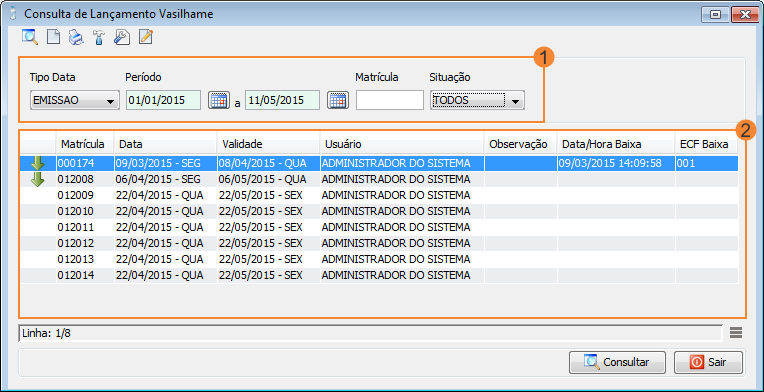
Task: Sort by the Matrícula column header
Action: pos(85,144)
